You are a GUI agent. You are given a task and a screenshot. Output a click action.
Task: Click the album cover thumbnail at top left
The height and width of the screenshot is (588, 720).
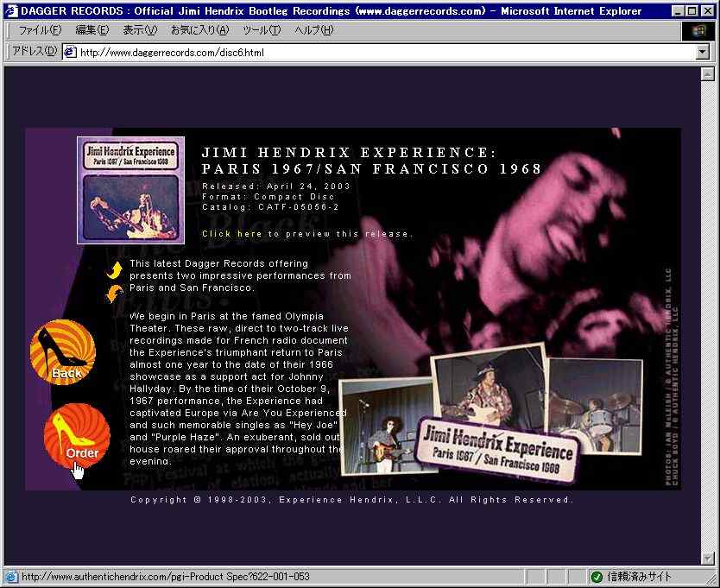(x=130, y=189)
